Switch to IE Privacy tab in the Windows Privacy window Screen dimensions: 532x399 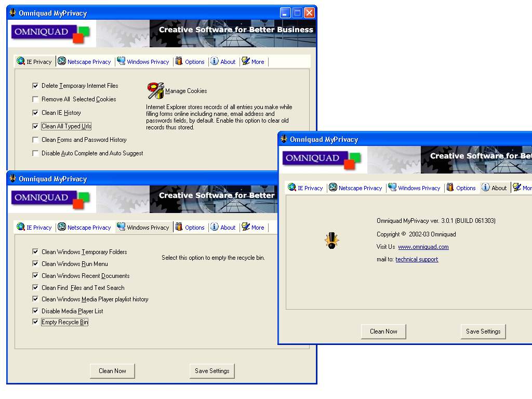35,228
